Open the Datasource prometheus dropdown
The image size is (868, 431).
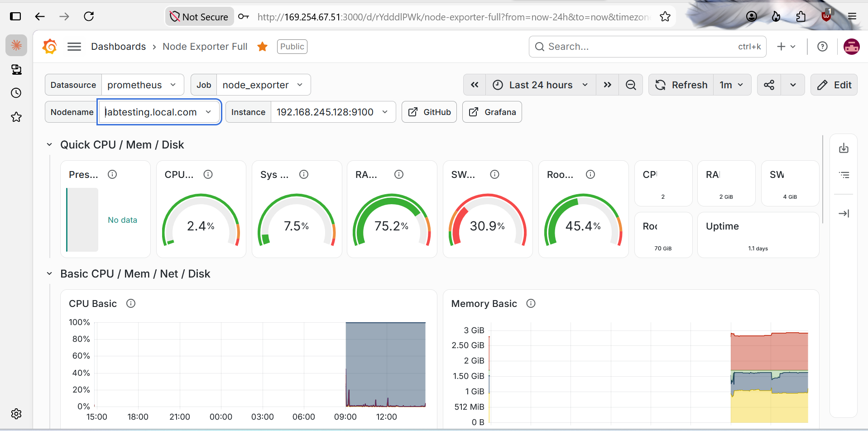(143, 85)
